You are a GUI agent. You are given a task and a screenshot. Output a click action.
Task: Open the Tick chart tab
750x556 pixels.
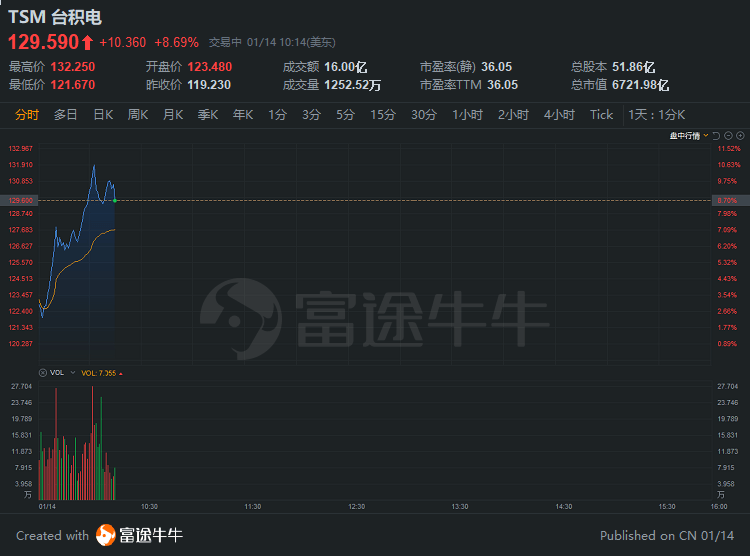pyautogui.click(x=601, y=115)
